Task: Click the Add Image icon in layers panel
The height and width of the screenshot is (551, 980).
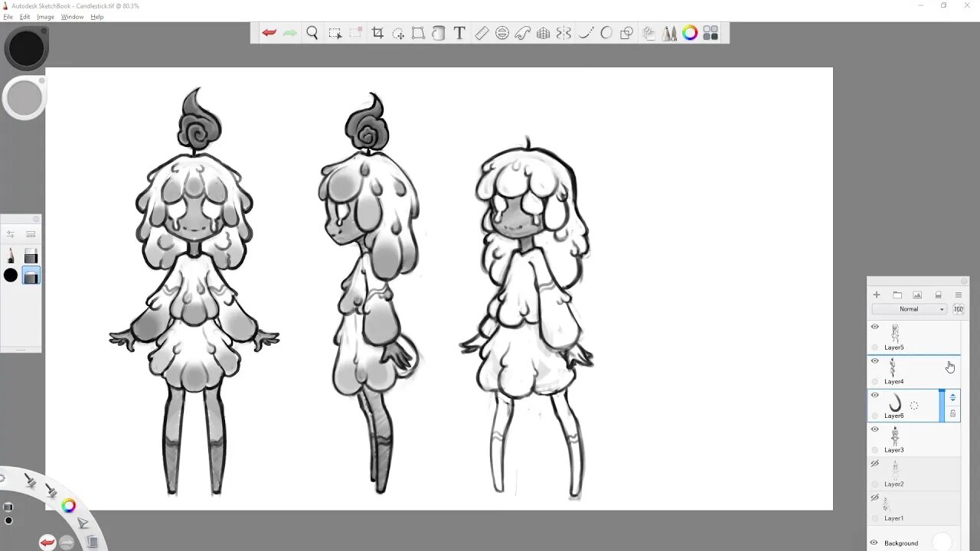Action: tap(917, 295)
